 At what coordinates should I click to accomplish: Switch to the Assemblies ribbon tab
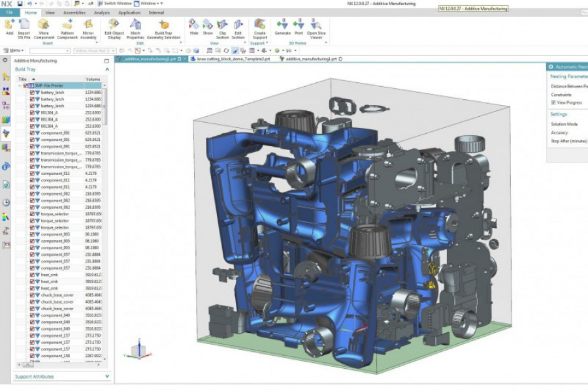tap(74, 12)
